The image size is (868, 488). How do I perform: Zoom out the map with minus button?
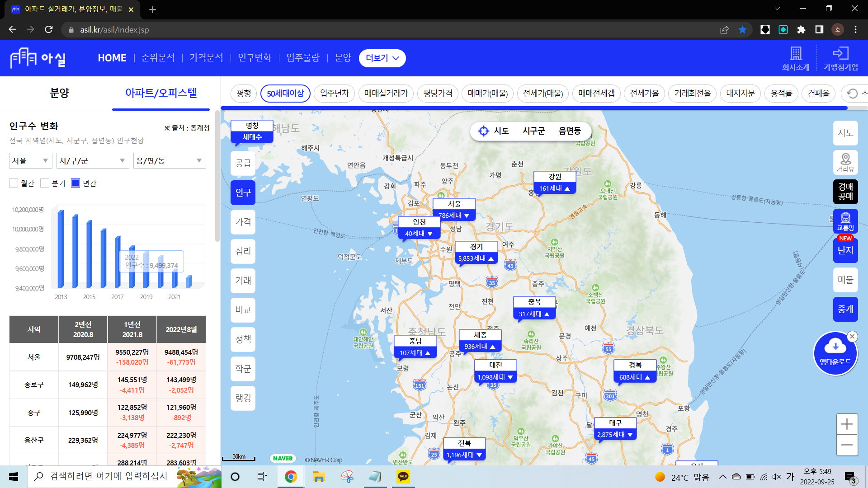point(847,445)
